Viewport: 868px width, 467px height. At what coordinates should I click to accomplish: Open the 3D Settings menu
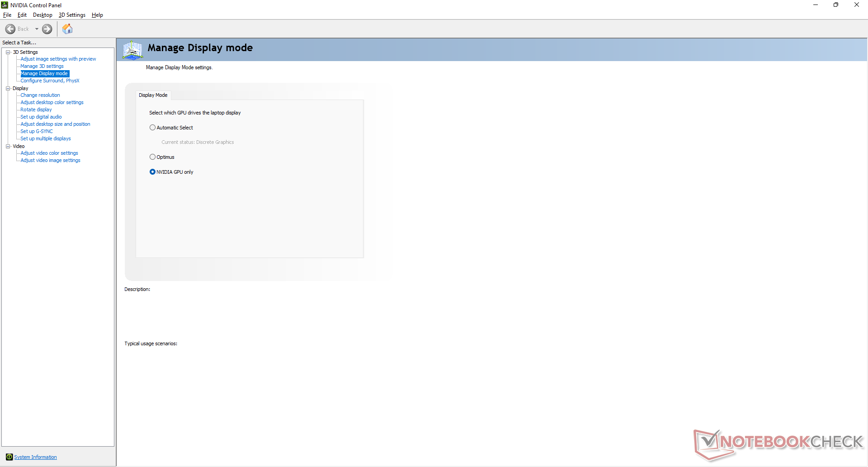click(72, 15)
